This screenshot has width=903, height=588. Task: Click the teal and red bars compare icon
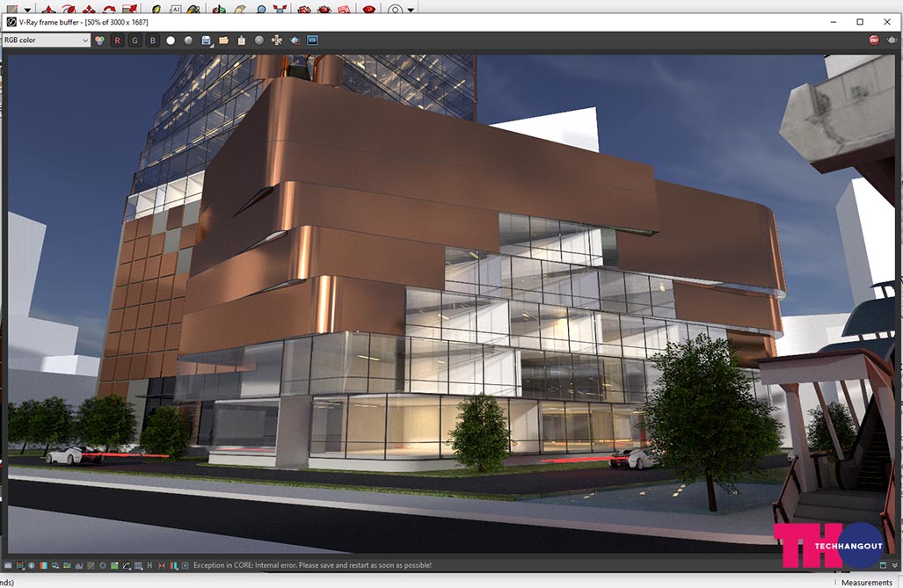tap(174, 565)
